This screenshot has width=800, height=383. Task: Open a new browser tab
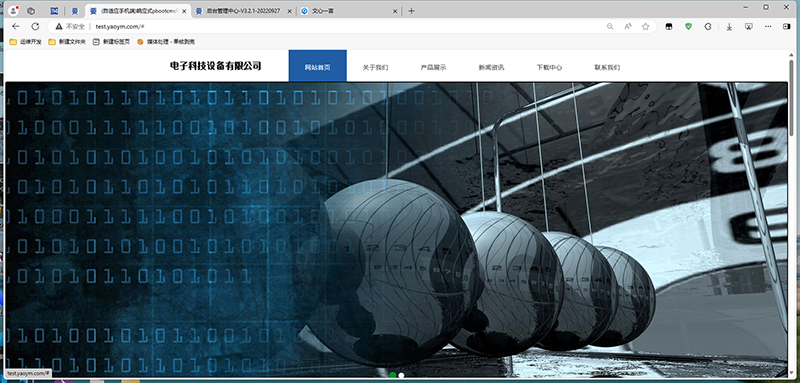tap(411, 11)
